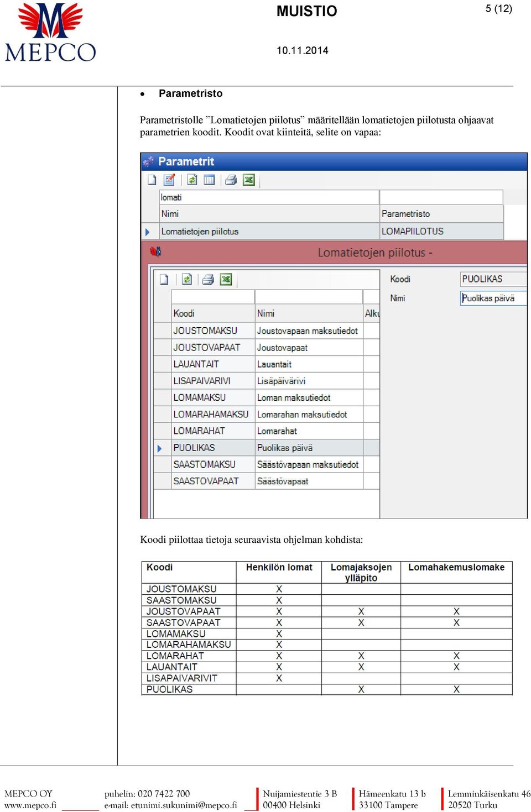Click LOMAPIILOTUS cell
The height and width of the screenshot is (812, 531).
(441, 232)
